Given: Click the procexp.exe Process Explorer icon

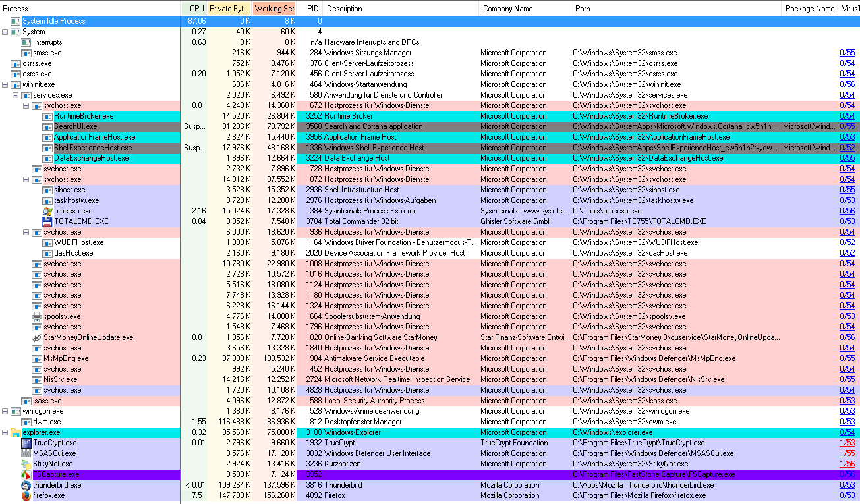Looking at the screenshot, I should pyautogui.click(x=47, y=211).
